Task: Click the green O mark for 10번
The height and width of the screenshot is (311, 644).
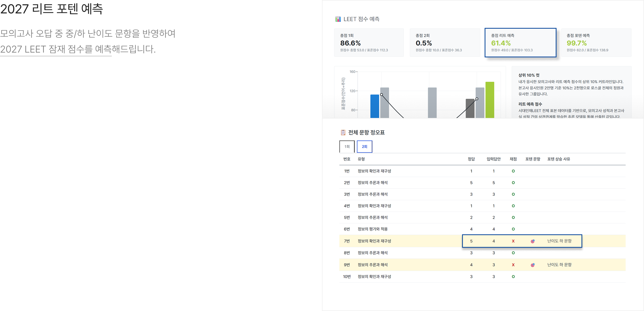Action: click(x=513, y=277)
